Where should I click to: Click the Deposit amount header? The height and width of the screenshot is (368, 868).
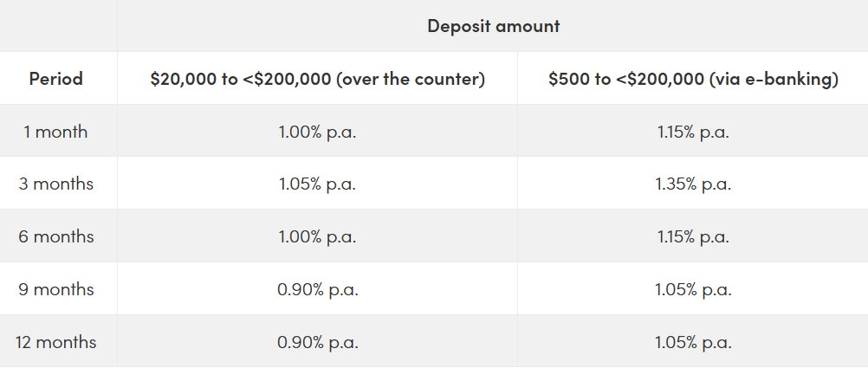tap(493, 26)
